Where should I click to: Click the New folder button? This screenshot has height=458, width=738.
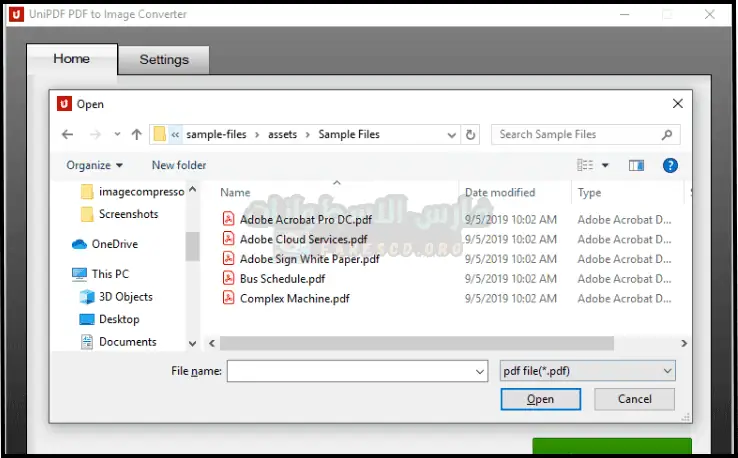click(179, 165)
